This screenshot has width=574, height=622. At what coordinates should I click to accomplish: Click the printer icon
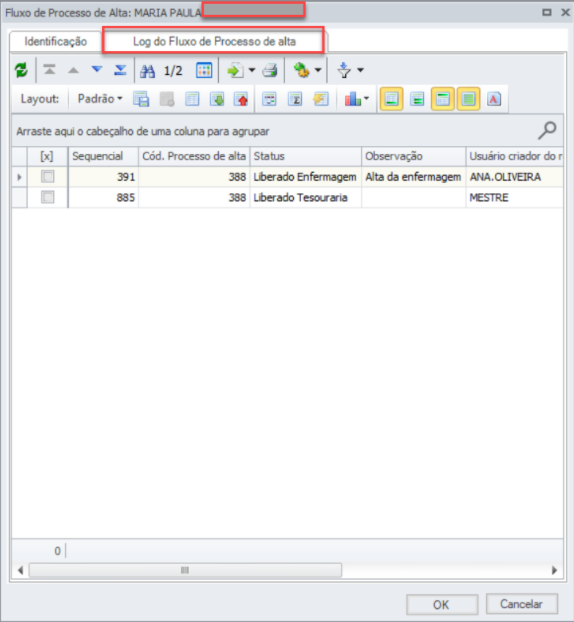[270, 71]
